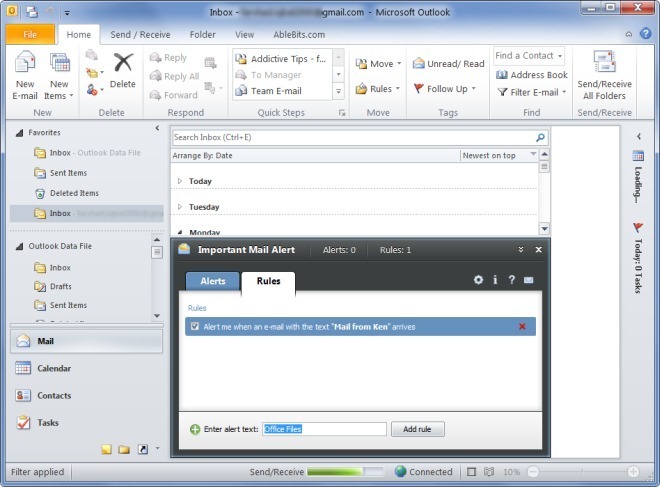Collapse the Important Mail Alert panel
Image resolution: width=660 pixels, height=487 pixels.
pyautogui.click(x=521, y=250)
